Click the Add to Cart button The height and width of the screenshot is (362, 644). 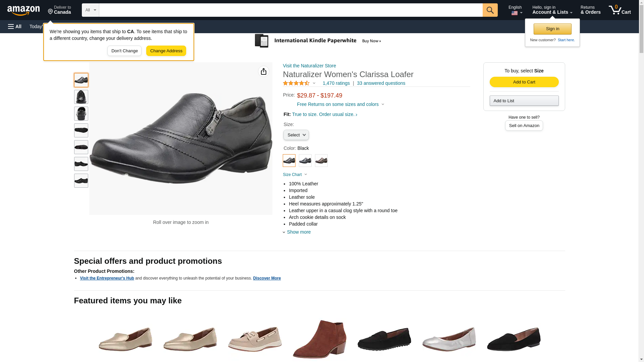click(x=524, y=82)
